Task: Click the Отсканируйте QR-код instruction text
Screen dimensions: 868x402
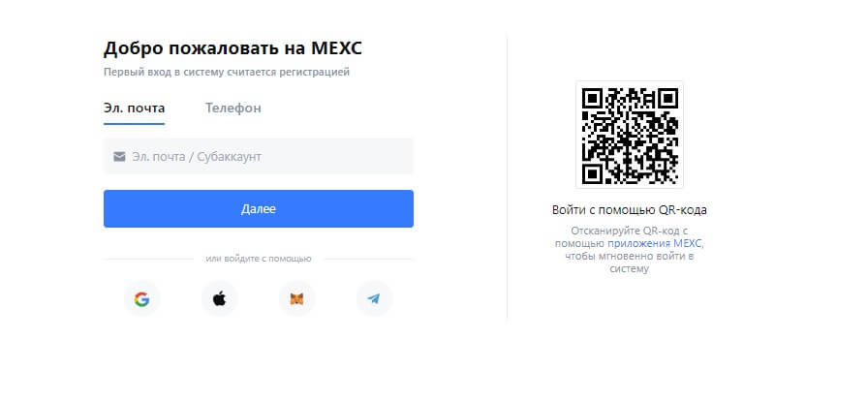Action: [630, 250]
